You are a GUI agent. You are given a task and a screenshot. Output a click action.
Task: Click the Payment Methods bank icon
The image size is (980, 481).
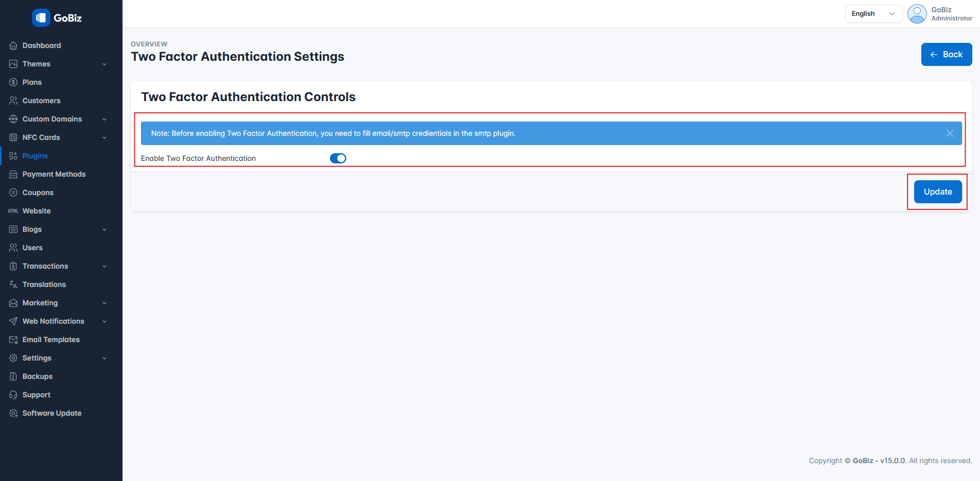[x=13, y=174]
